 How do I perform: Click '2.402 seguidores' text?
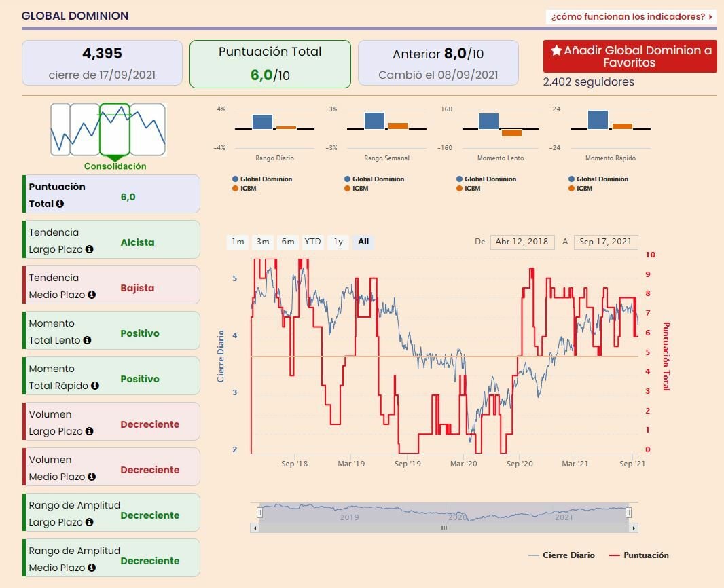pos(589,81)
